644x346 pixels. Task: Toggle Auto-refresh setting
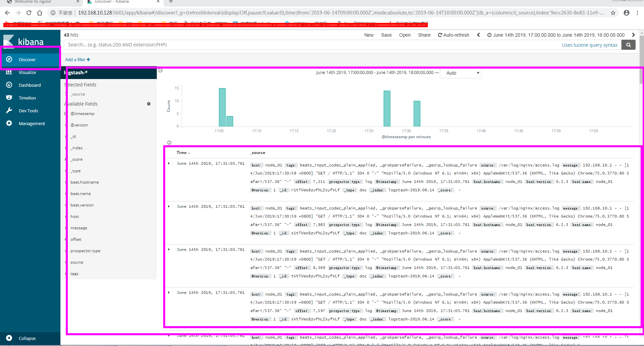pos(453,35)
